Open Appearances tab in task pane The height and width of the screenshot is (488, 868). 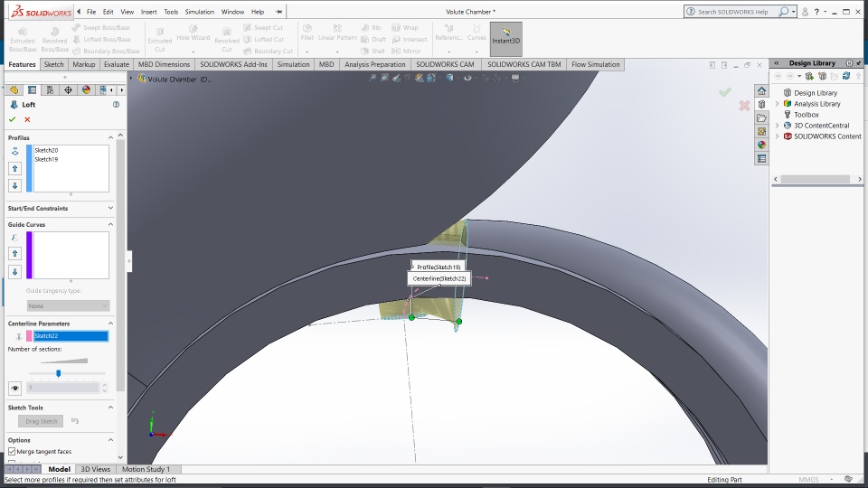click(761, 145)
